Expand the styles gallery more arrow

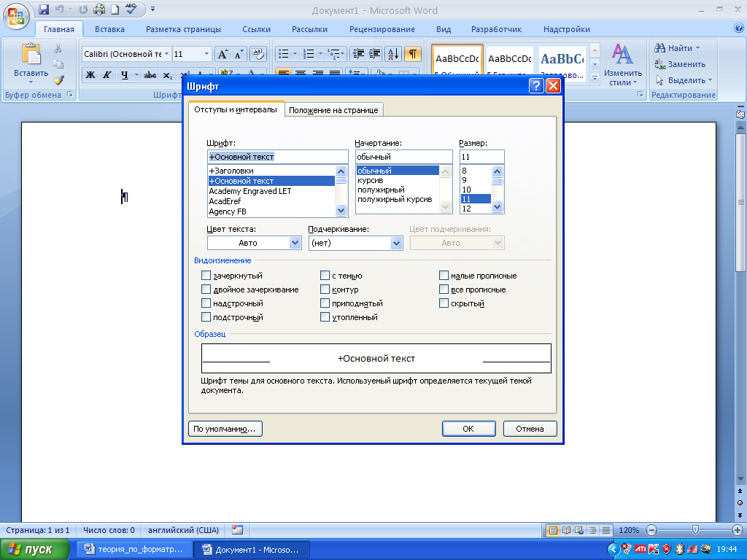click(x=595, y=79)
